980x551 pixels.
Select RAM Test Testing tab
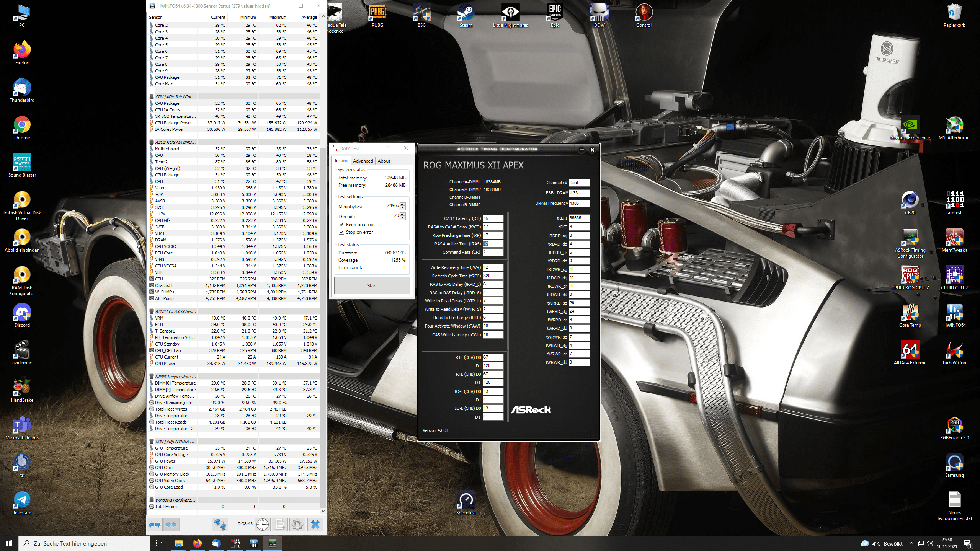[341, 161]
